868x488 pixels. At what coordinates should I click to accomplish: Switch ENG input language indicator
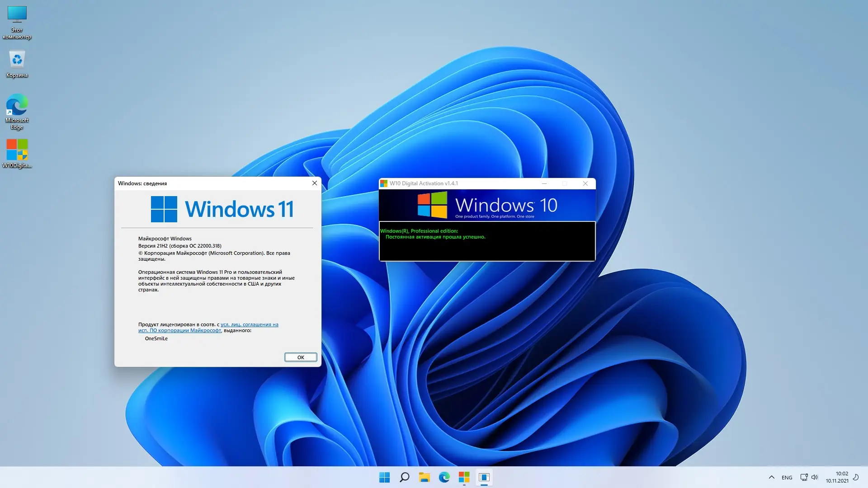pyautogui.click(x=787, y=477)
